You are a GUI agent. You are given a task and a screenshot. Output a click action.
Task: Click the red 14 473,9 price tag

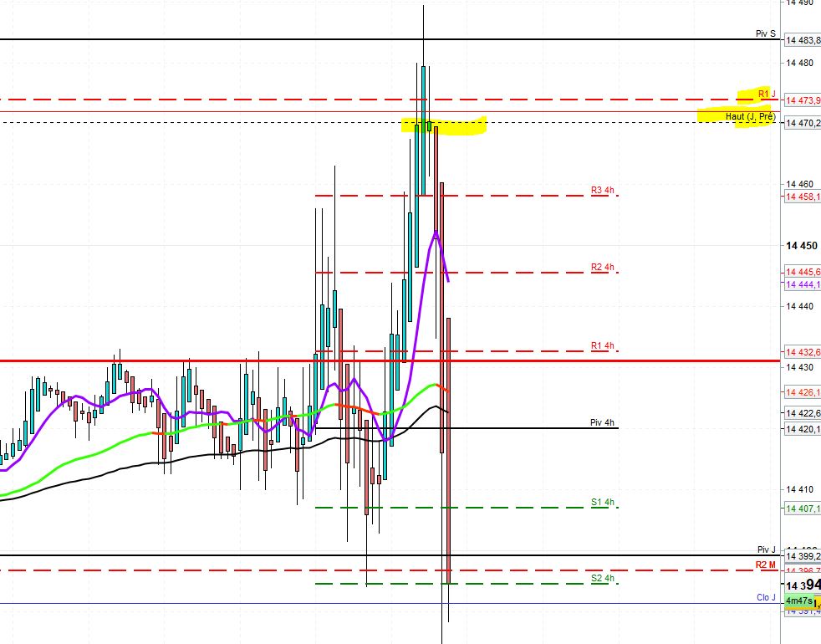tap(802, 100)
